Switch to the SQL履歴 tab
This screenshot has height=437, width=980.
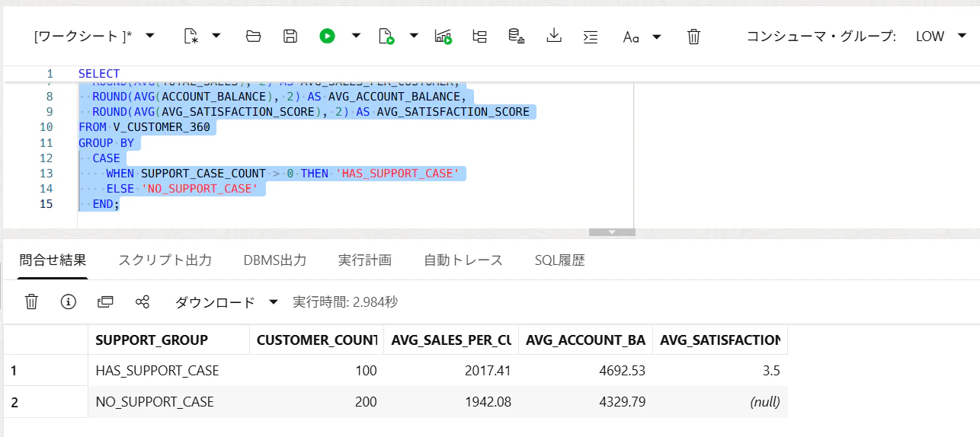pyautogui.click(x=560, y=260)
